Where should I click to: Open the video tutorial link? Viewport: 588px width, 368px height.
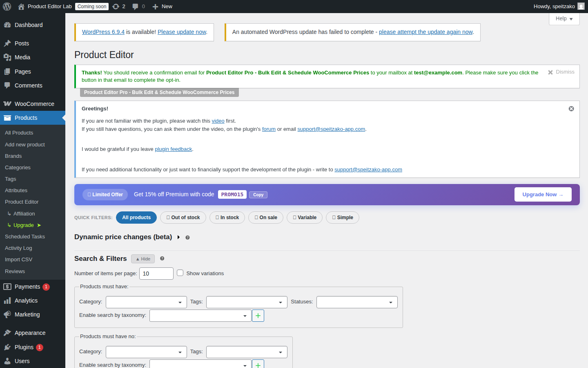(218, 121)
